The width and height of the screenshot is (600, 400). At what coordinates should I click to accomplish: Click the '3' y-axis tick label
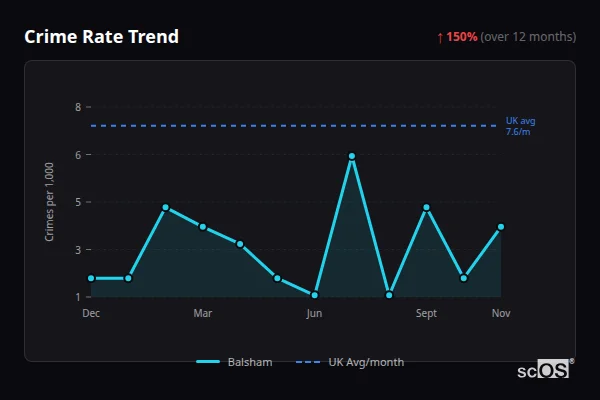[78, 250]
